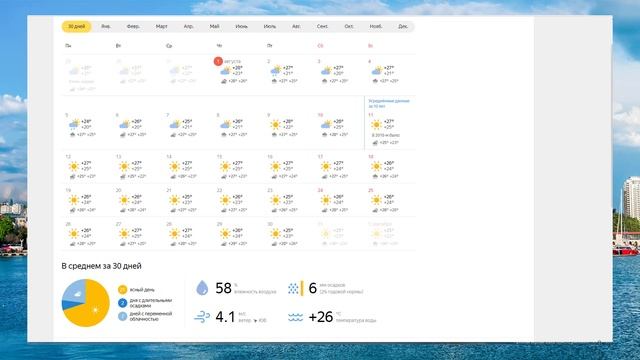Click the red date badge for 1 August
Viewport: 640px width, 360px height.
pyautogui.click(x=218, y=61)
